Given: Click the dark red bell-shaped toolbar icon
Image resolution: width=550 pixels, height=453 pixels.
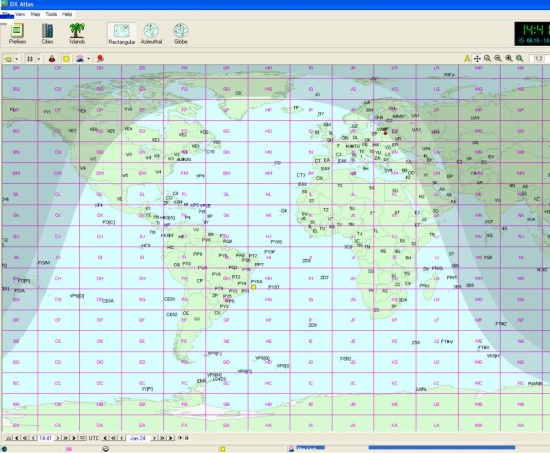Looking at the screenshot, I should click(x=52, y=59).
